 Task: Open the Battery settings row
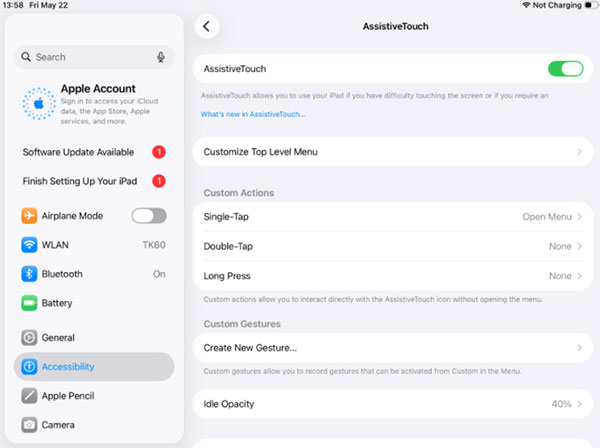pos(94,303)
